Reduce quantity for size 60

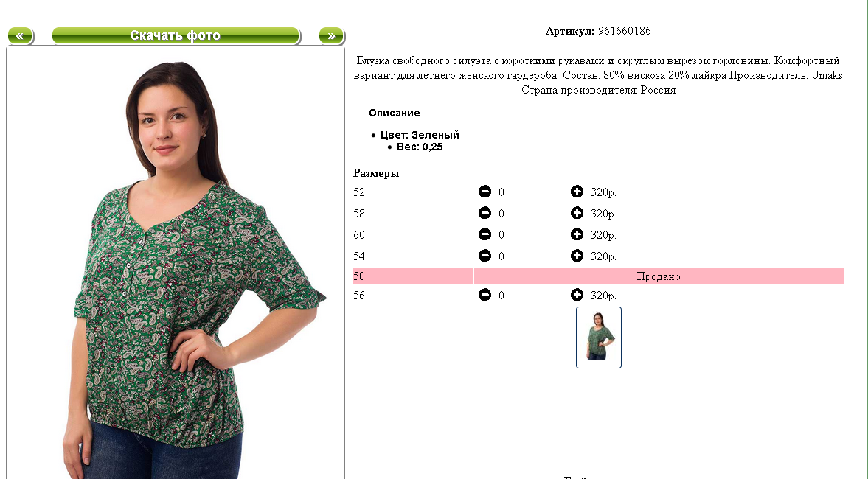485,234
